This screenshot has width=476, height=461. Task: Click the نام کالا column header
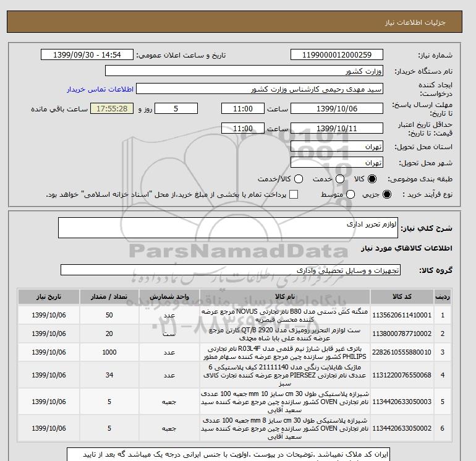coord(285,296)
